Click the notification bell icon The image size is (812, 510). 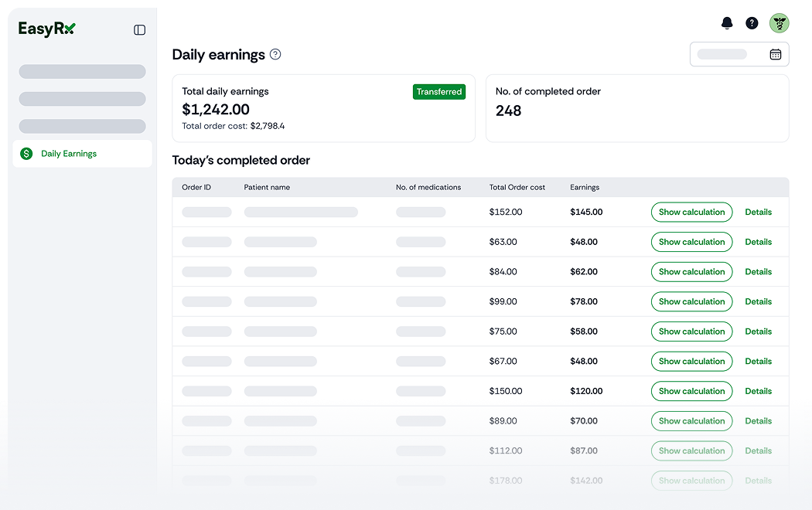[727, 23]
